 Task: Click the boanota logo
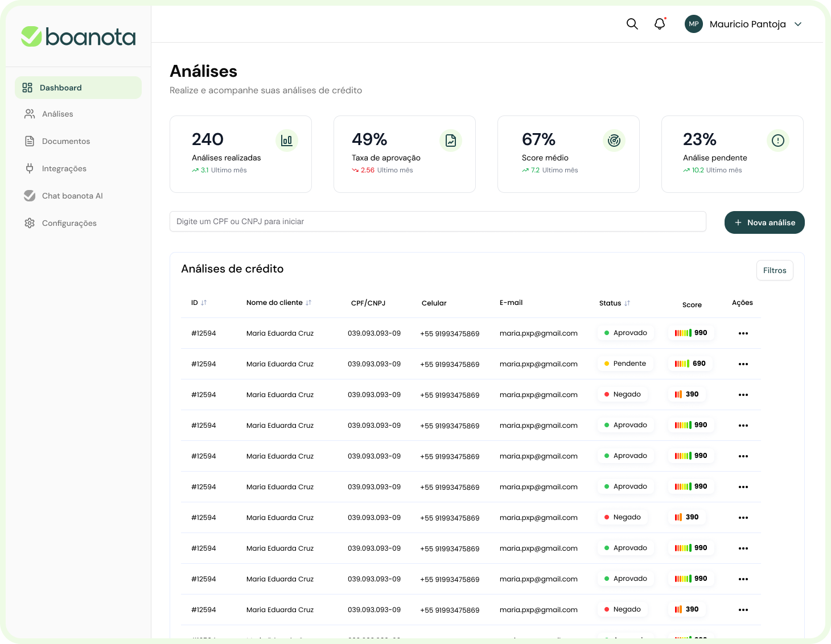(x=79, y=37)
